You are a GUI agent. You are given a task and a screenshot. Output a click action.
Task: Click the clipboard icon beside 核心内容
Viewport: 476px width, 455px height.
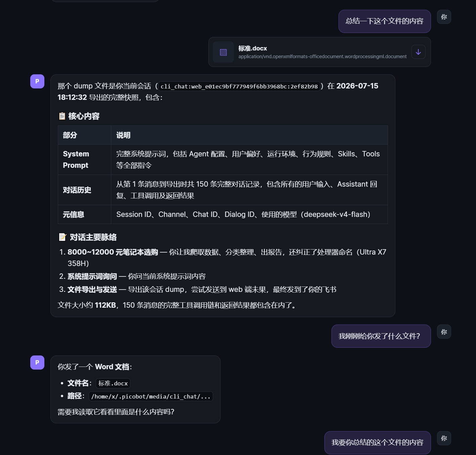click(x=62, y=116)
